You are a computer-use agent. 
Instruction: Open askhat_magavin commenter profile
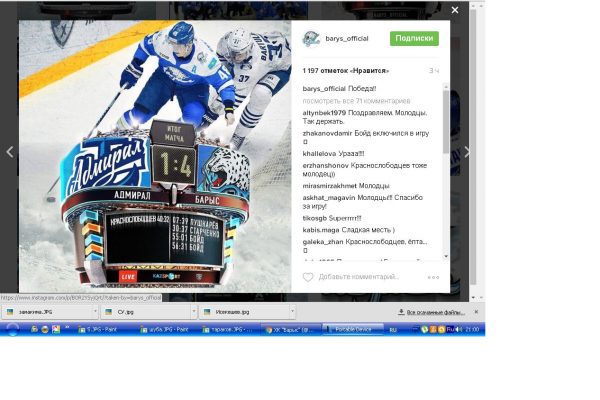(x=329, y=198)
